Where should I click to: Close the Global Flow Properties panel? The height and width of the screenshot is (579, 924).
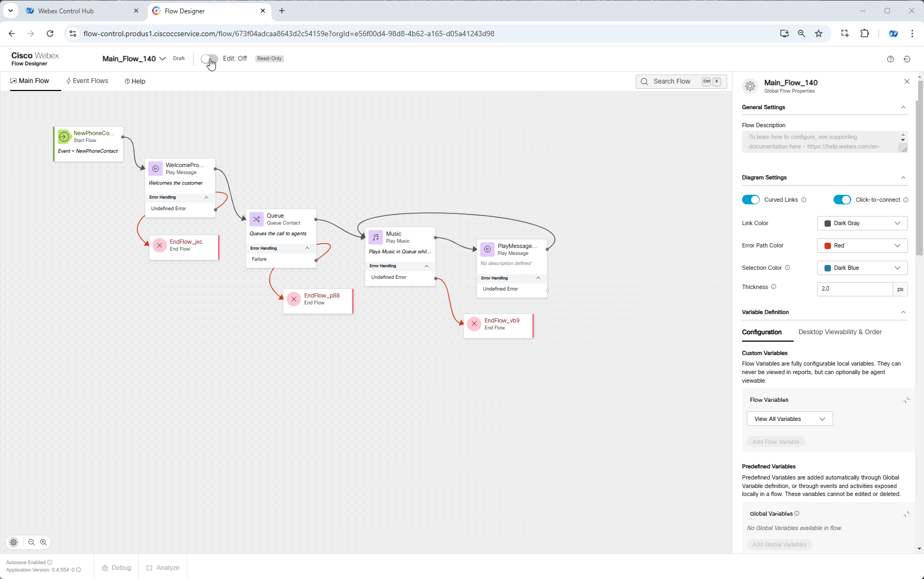pyautogui.click(x=907, y=81)
